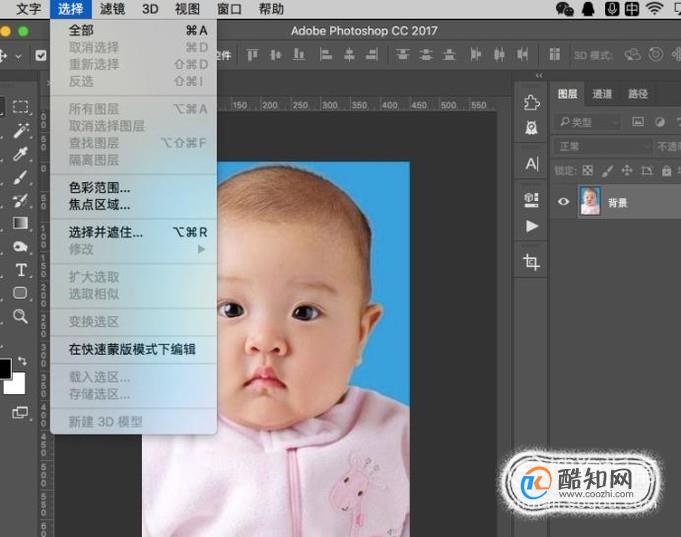Select the Gradient tool
This screenshot has width=681, height=537.
click(20, 223)
